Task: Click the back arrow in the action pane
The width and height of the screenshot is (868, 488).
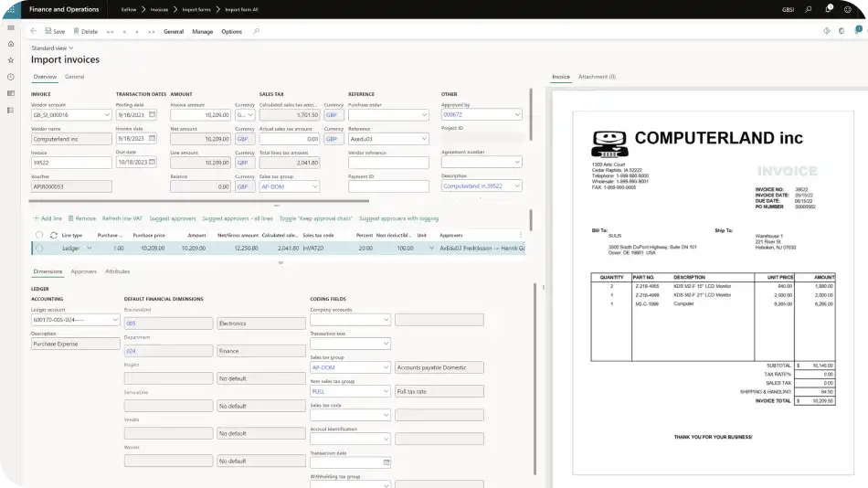Action: (x=34, y=32)
